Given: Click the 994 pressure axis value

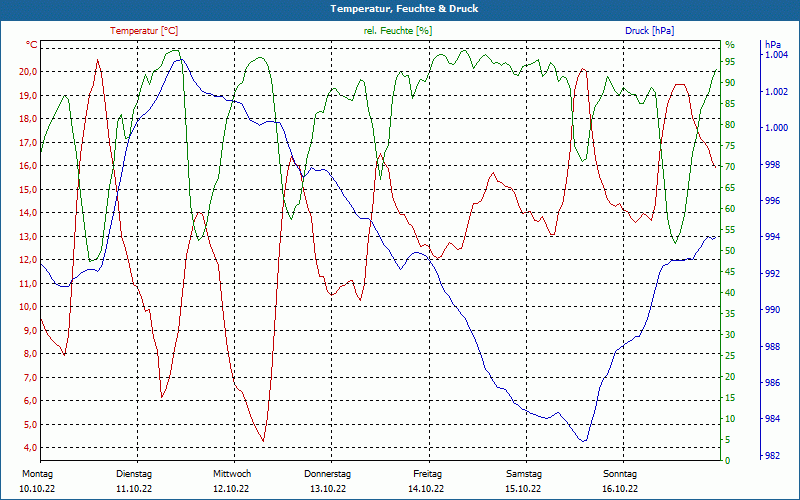Looking at the screenshot, I should point(772,237).
